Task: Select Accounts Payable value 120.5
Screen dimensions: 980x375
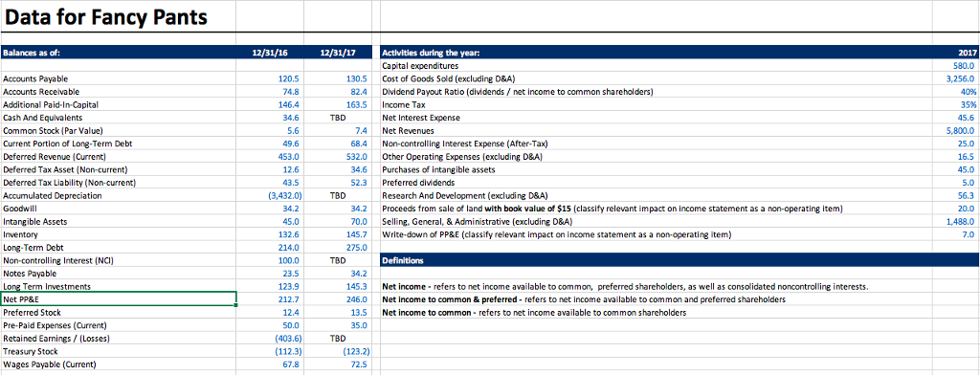Action: coord(270,78)
